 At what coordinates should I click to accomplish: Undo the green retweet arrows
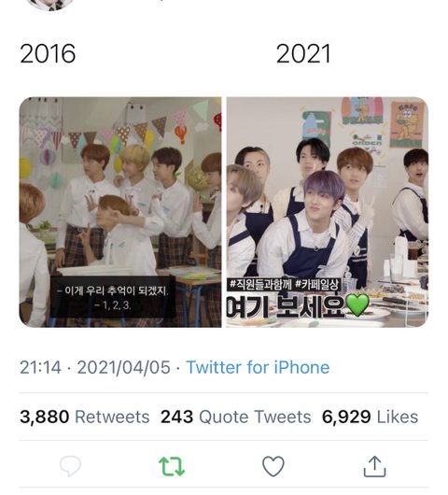tap(172, 466)
